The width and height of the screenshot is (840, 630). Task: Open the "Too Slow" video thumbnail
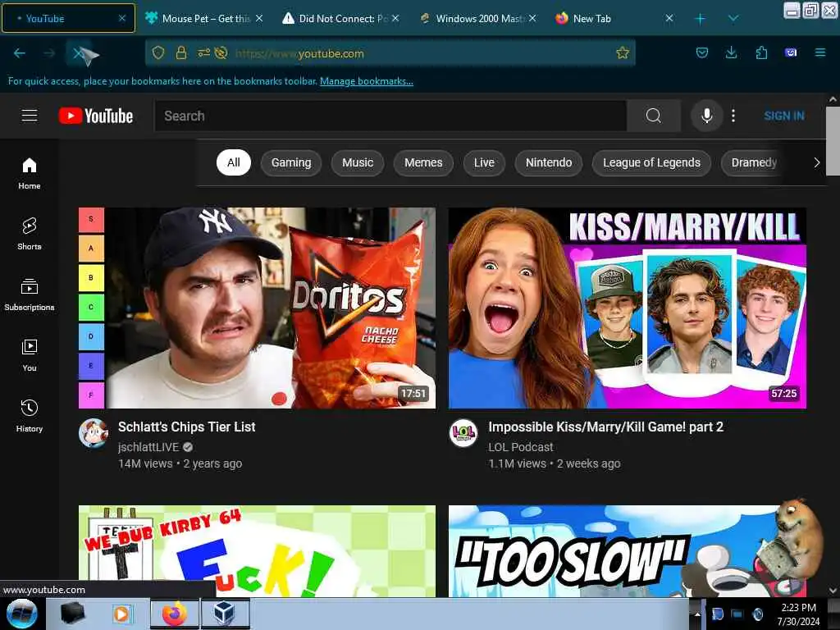pyautogui.click(x=628, y=550)
